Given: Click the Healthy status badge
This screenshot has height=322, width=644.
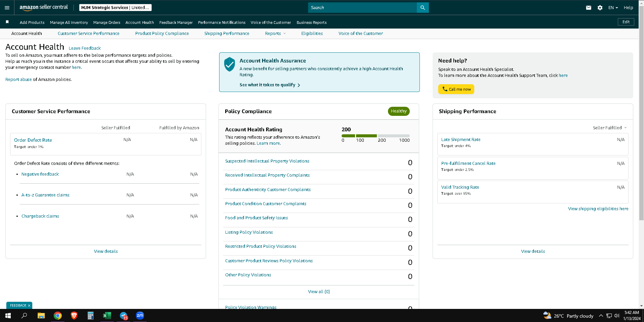Looking at the screenshot, I should click(x=399, y=111).
